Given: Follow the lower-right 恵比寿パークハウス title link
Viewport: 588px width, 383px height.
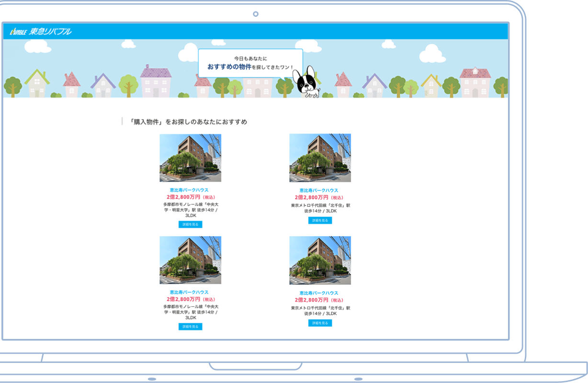Looking at the screenshot, I should 319,293.
